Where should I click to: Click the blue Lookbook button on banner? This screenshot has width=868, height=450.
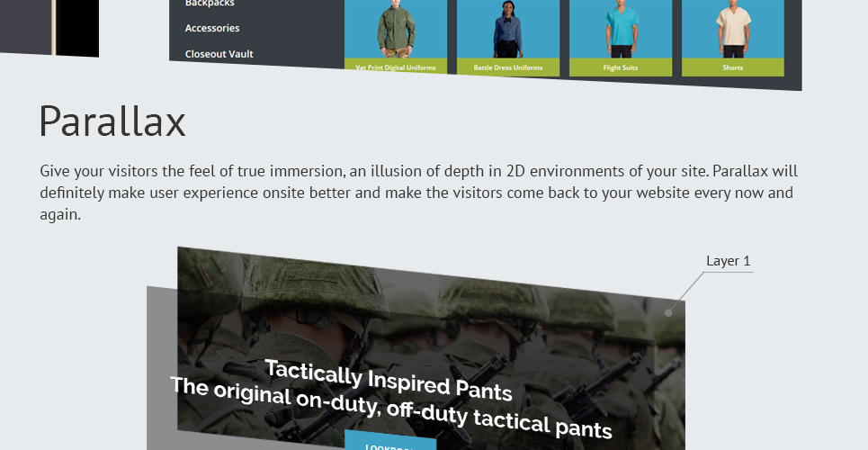[x=390, y=441]
